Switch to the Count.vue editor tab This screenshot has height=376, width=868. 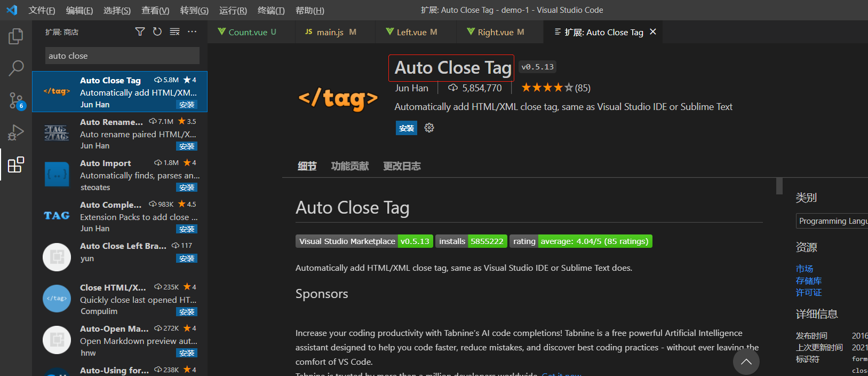pos(251,32)
